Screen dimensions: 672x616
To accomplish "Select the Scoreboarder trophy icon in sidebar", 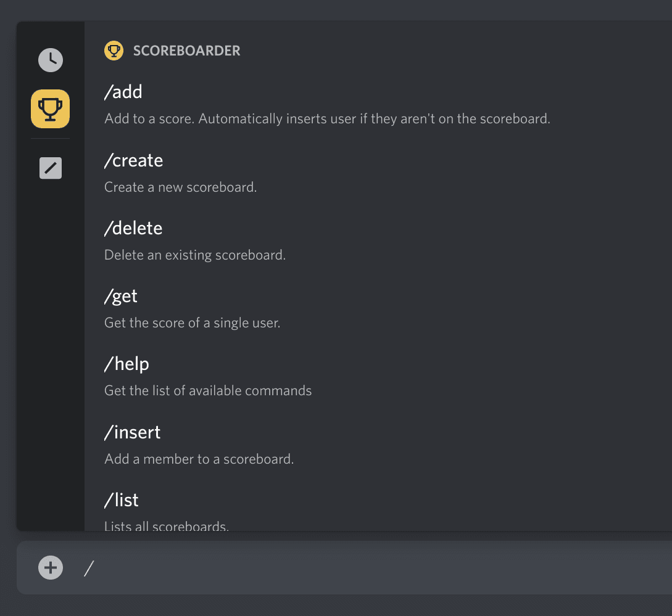I will 51,109.
